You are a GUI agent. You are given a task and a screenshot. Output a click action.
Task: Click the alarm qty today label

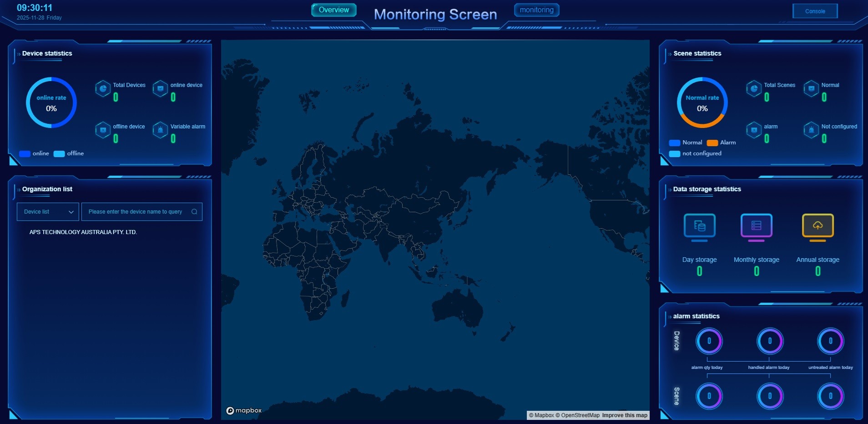[707, 368]
